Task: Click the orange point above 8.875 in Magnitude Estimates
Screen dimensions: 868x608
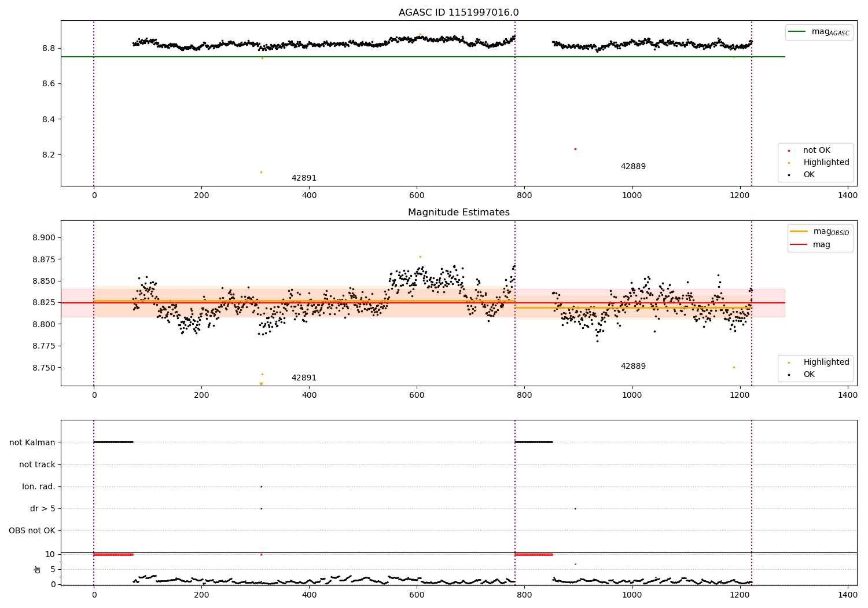Action: click(420, 257)
